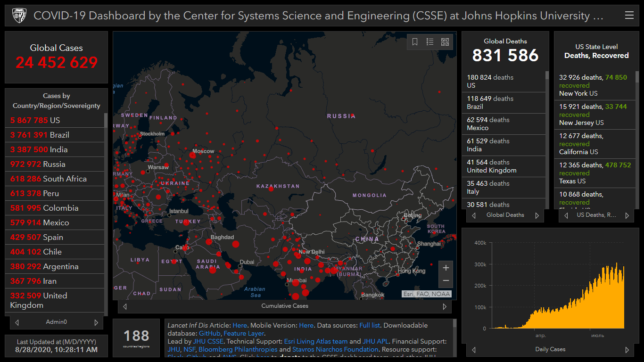Select Mexico entry in Global Deaths list
This screenshot has width=644, height=362.
click(503, 124)
